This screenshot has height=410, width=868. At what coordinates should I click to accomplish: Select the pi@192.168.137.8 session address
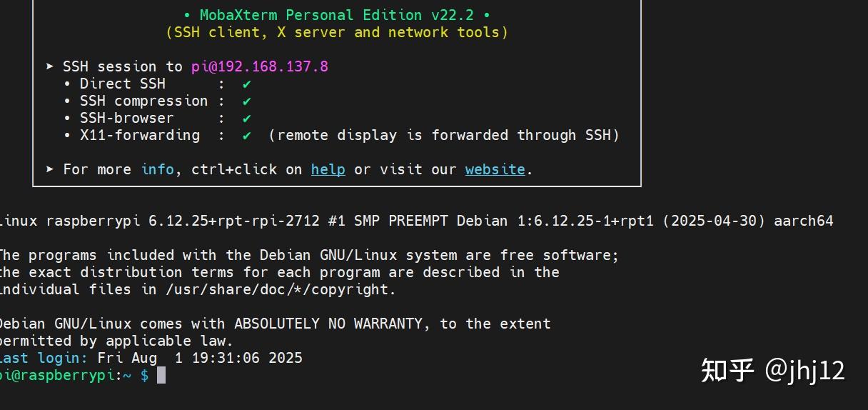click(x=259, y=66)
